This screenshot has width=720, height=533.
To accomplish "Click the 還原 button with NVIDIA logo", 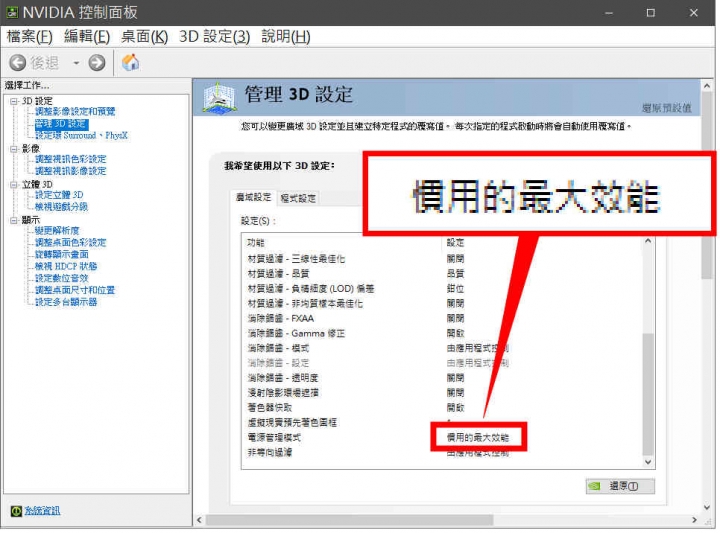I will pos(620,486).
